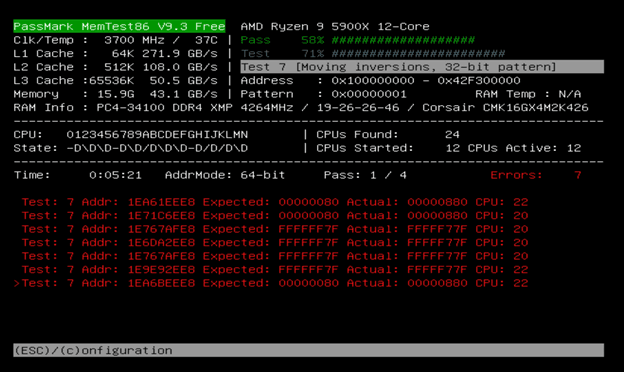This screenshot has height=372, width=624.
Task: Select the Test 7 Moving inversions header
Action: [x=422, y=67]
